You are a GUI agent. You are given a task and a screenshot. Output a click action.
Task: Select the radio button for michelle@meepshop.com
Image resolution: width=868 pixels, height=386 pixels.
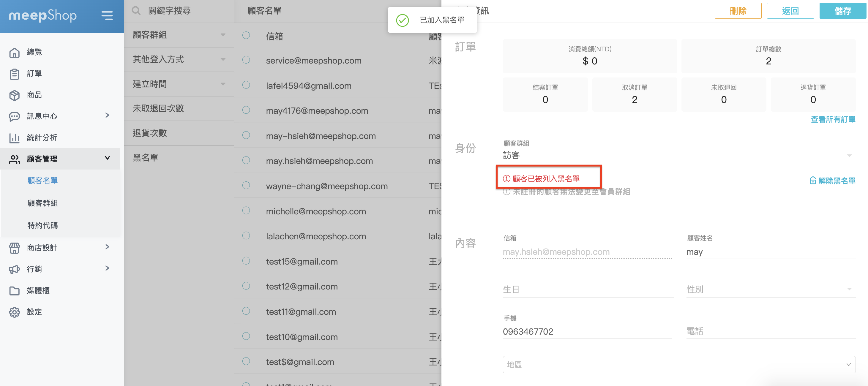pyautogui.click(x=246, y=211)
